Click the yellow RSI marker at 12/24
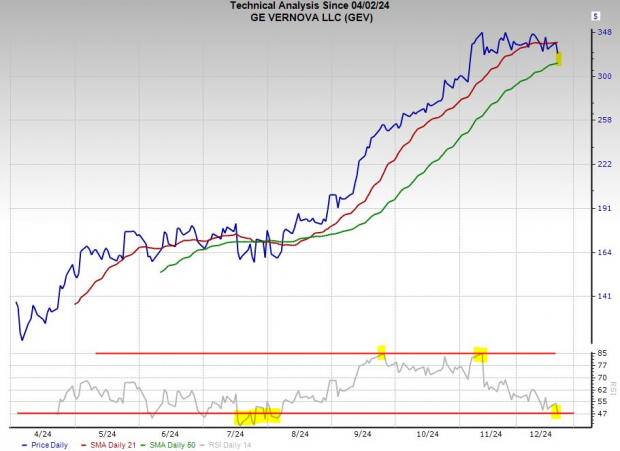The height and width of the screenshot is (451, 620). [557, 410]
